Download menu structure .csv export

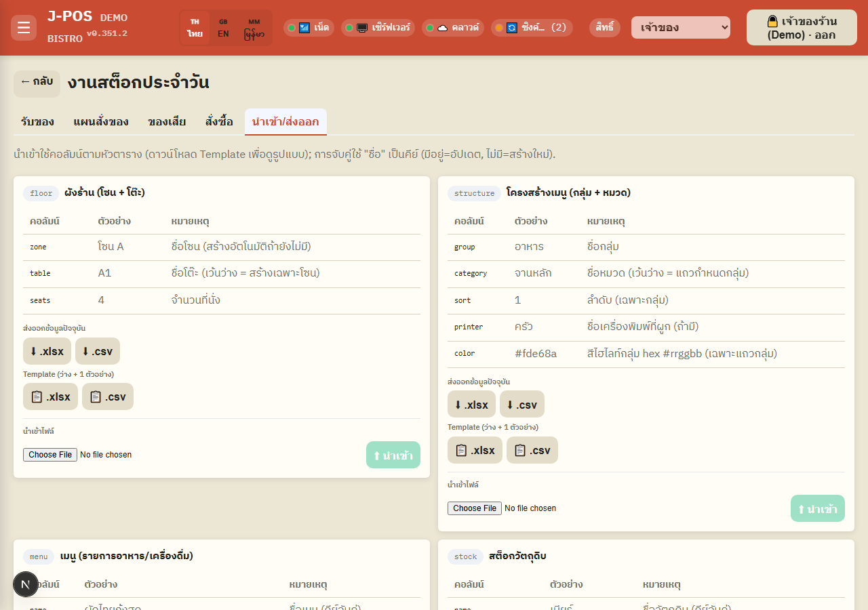522,405
